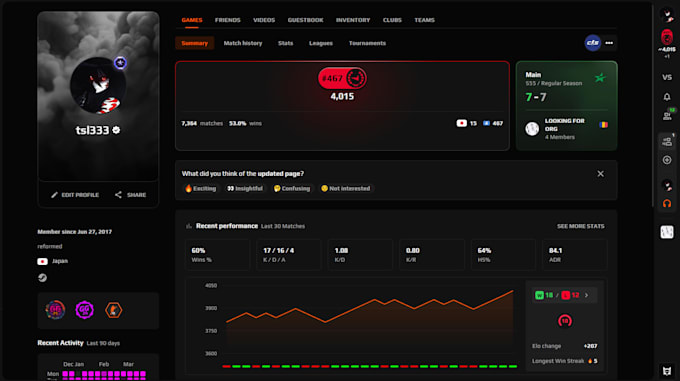The width and height of the screenshot is (680, 381).
Task: Dismiss the updated page feedback prompt
Action: pyautogui.click(x=600, y=174)
